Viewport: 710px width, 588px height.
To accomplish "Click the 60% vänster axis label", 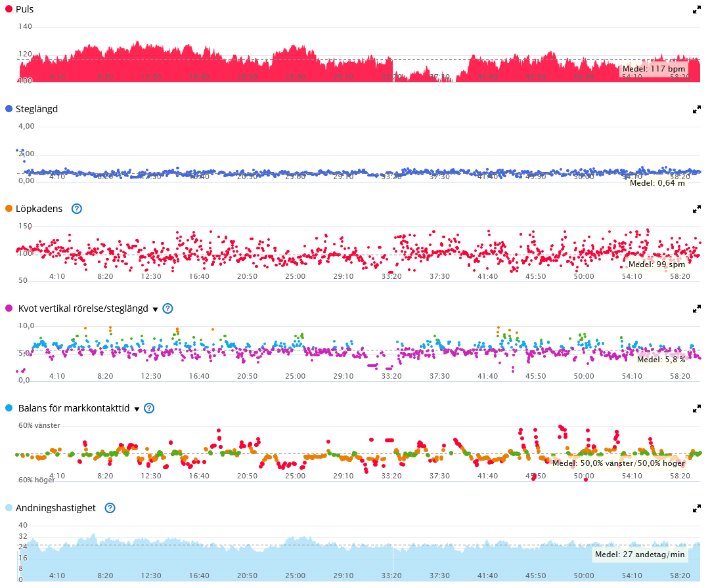I will pos(39,426).
